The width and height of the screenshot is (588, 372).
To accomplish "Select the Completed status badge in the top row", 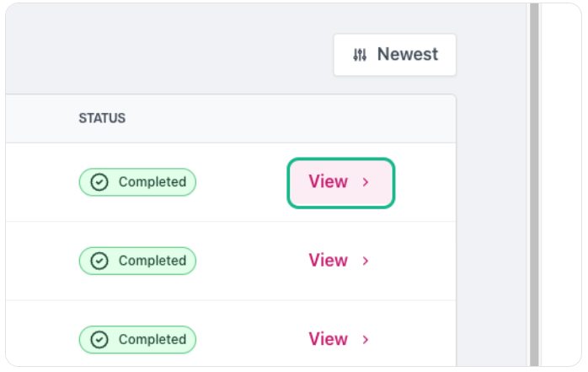I will pos(137,182).
